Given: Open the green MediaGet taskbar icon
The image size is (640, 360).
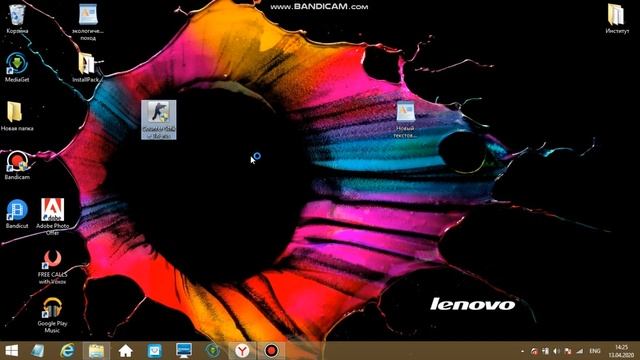Looking at the screenshot, I should pyautogui.click(x=213, y=351).
